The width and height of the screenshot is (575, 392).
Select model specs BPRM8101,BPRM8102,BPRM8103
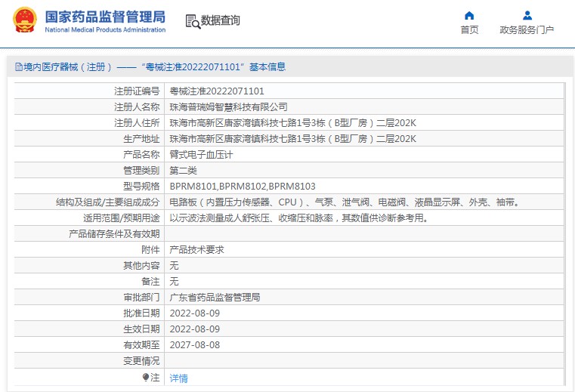pyautogui.click(x=243, y=187)
